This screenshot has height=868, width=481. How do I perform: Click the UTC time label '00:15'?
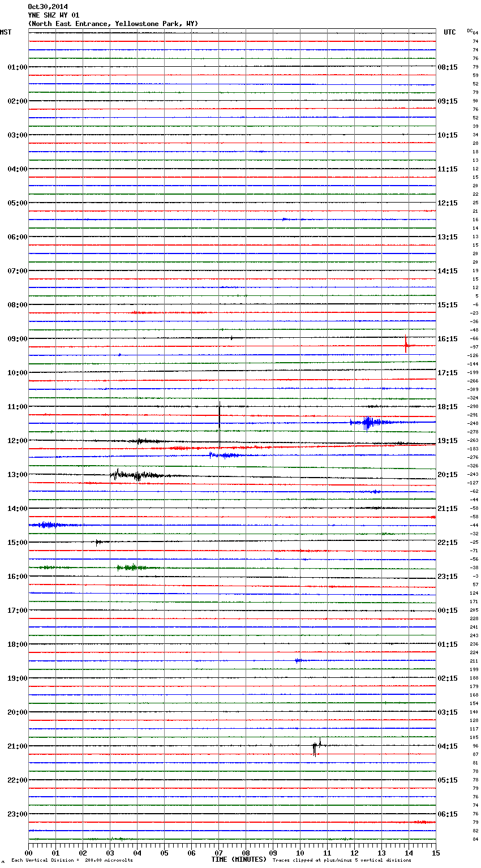pos(448,611)
